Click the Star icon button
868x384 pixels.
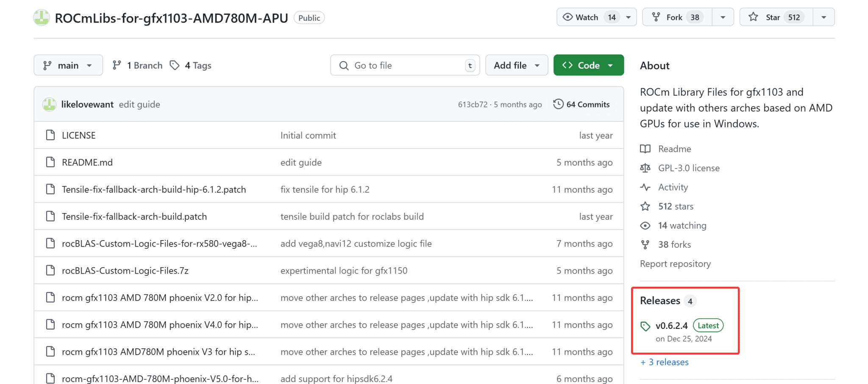pos(753,17)
